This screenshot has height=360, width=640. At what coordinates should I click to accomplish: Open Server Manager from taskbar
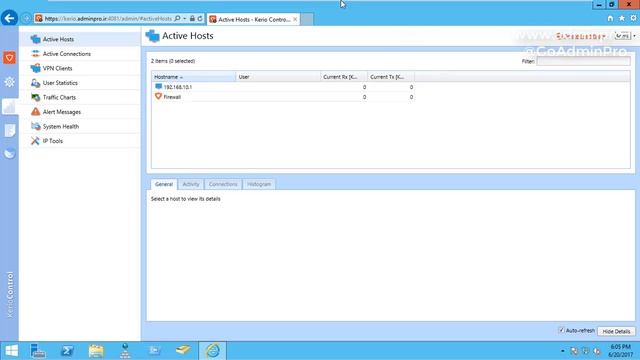tap(38, 351)
